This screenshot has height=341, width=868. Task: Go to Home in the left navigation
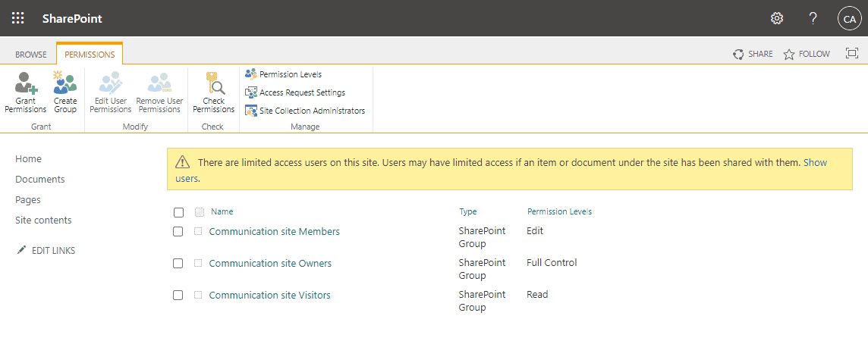click(28, 158)
